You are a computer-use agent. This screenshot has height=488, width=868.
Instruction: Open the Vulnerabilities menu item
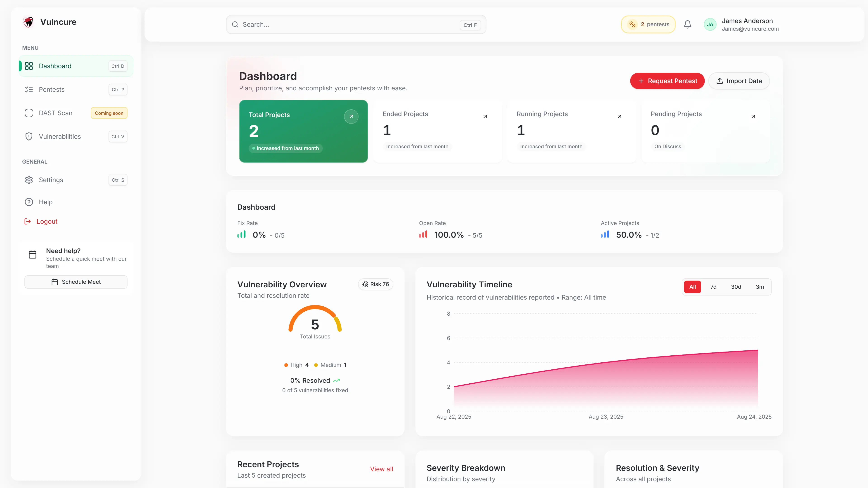tap(60, 136)
